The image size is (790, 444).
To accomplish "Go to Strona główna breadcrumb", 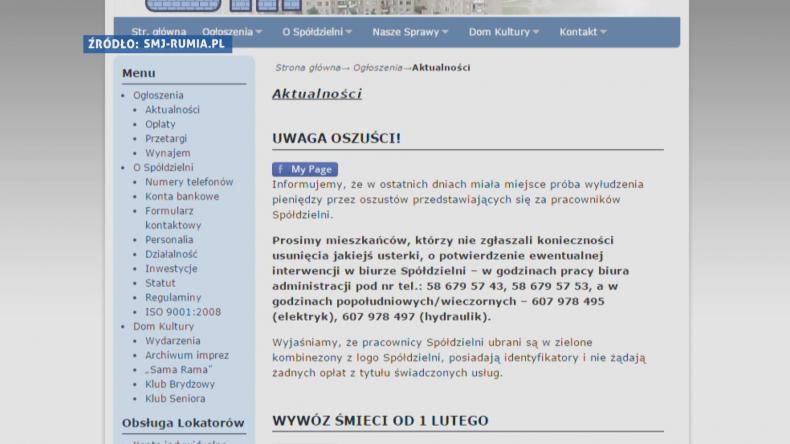I will (307, 68).
